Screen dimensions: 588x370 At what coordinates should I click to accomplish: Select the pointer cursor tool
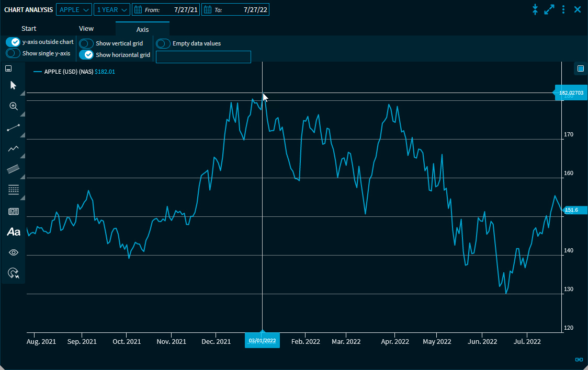point(14,85)
